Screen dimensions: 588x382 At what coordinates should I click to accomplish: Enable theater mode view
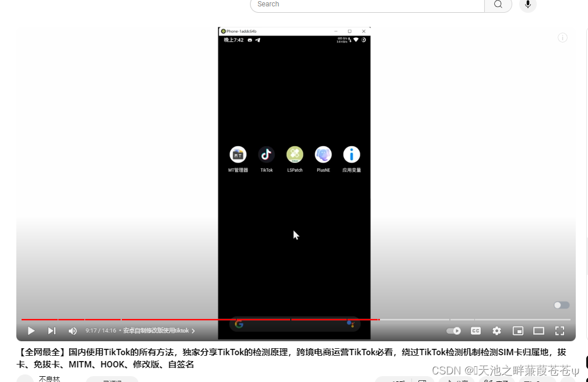[x=538, y=331]
